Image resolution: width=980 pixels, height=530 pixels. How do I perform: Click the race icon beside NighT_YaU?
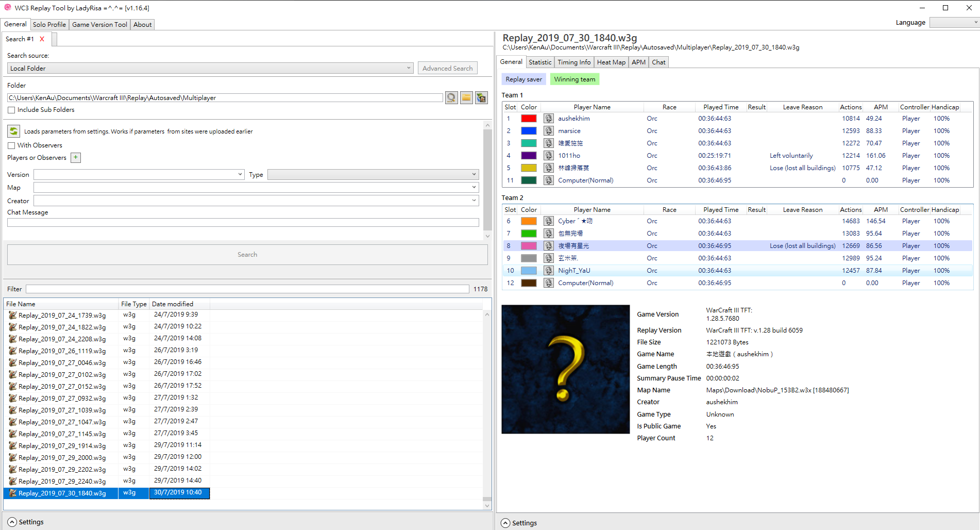549,271
